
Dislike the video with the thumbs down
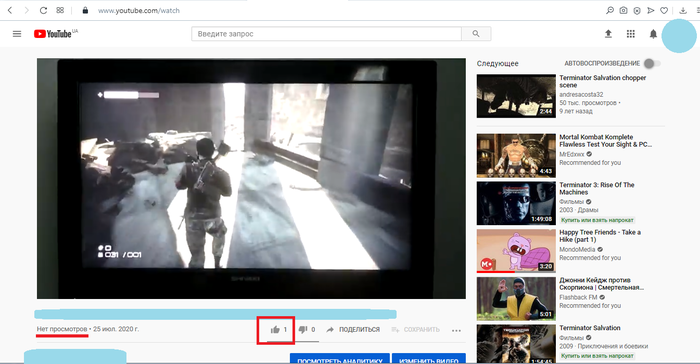303,330
